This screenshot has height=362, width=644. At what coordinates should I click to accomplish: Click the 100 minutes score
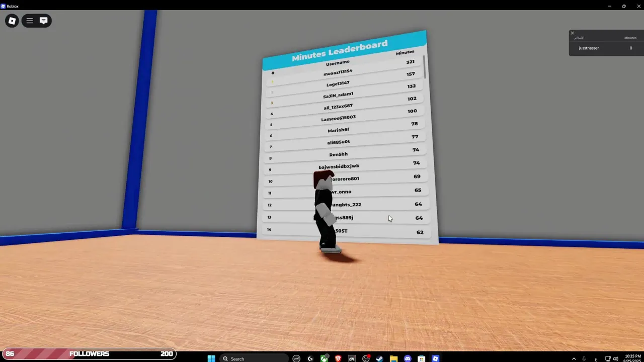click(412, 111)
